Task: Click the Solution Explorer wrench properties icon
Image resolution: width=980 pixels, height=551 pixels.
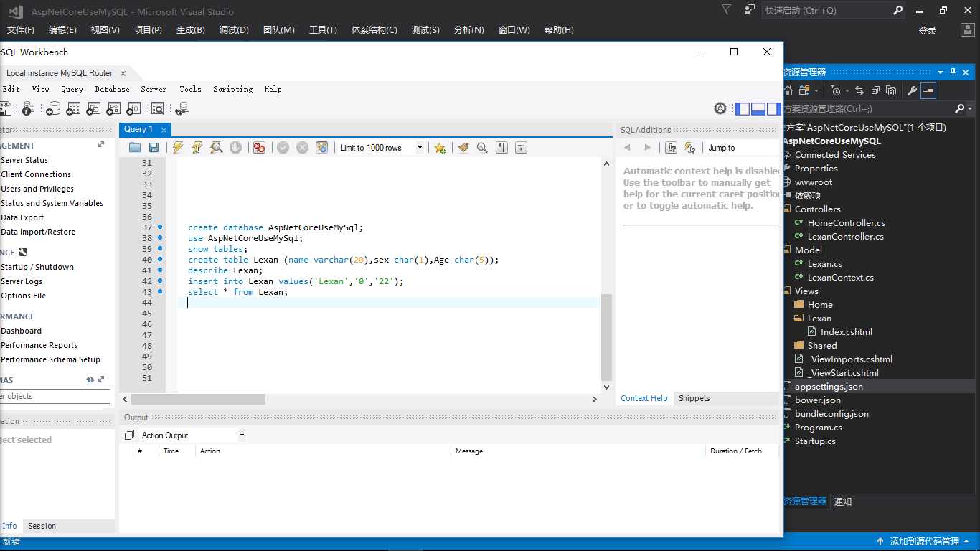Action: click(x=912, y=90)
